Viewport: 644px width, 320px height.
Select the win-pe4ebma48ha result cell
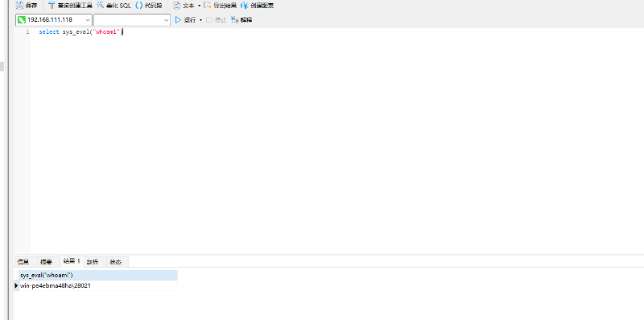pos(98,285)
